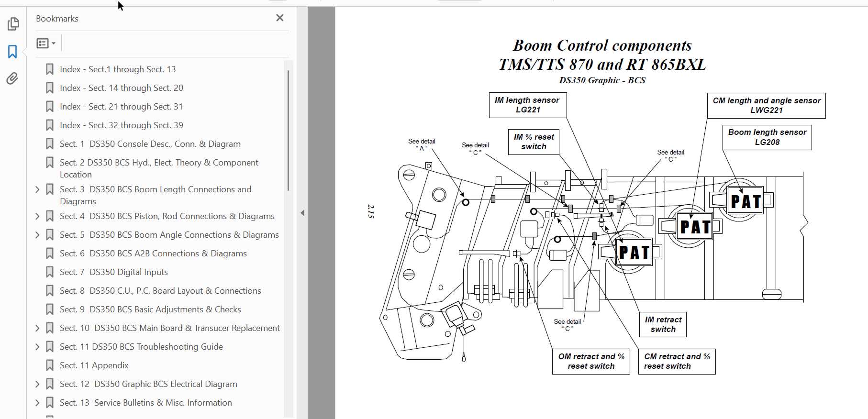Image resolution: width=868 pixels, height=419 pixels.
Task: Open the bookmark options dropdown menu
Action: [x=46, y=44]
